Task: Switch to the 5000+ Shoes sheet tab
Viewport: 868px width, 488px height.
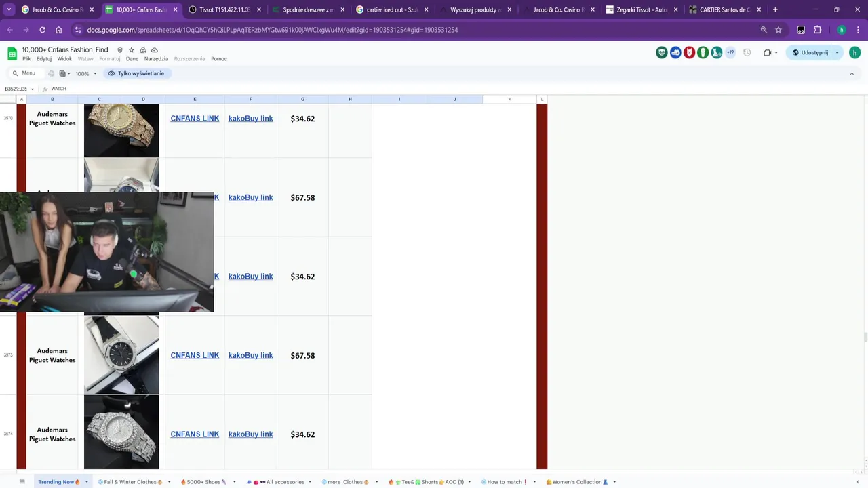Action: click(203, 482)
